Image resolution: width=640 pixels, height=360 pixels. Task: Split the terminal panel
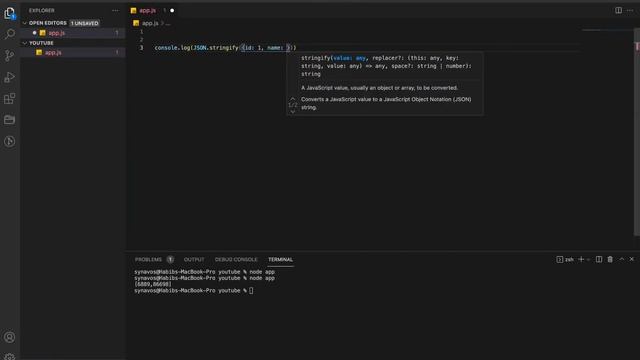(x=599, y=259)
